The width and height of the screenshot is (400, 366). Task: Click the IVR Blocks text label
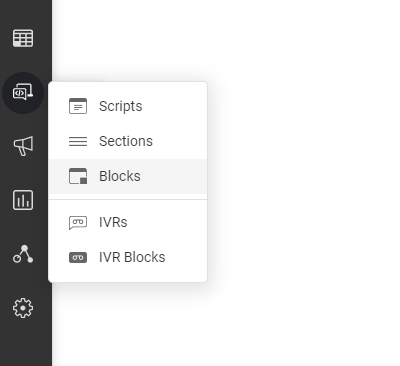click(132, 257)
